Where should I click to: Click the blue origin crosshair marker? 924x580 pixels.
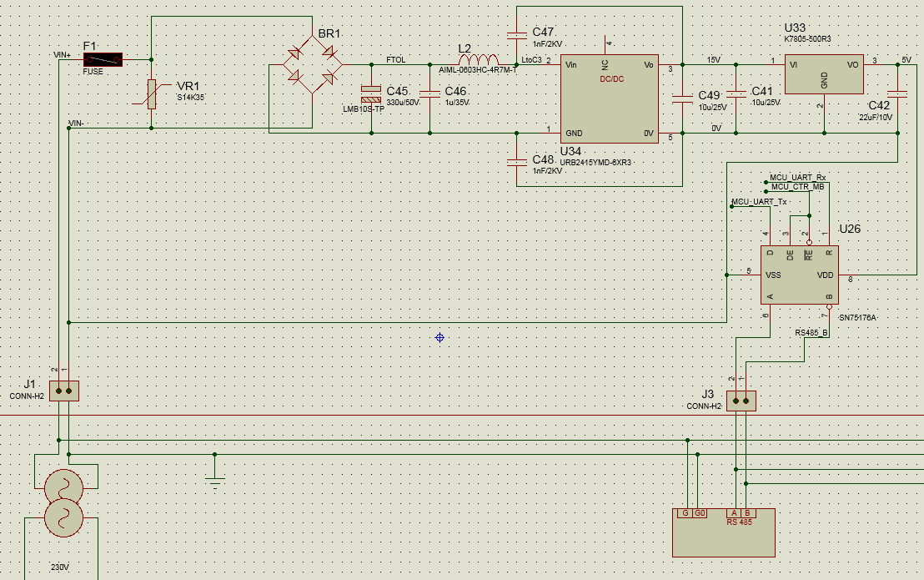click(x=439, y=338)
